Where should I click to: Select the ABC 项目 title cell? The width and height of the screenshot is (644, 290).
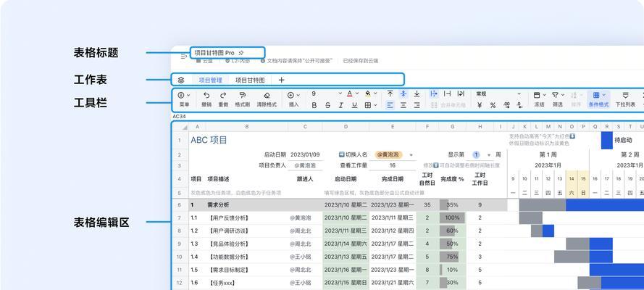point(209,140)
